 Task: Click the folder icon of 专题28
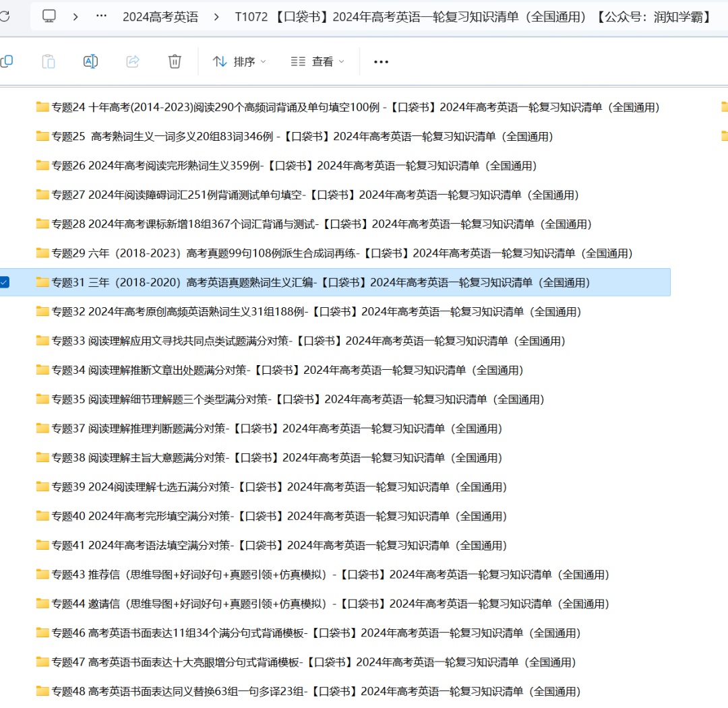(42, 224)
